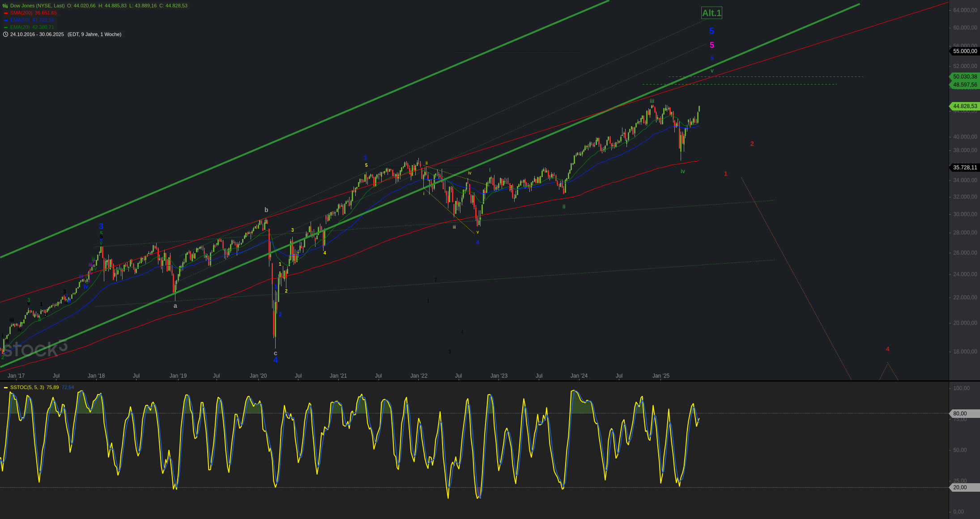Click the 35.728,11 black price tag
Screen dimensions: 980x519
point(965,168)
